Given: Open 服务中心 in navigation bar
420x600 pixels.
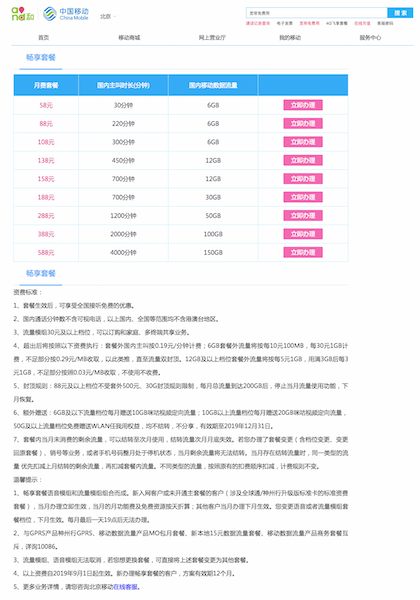Looking at the screenshot, I should [x=370, y=38].
